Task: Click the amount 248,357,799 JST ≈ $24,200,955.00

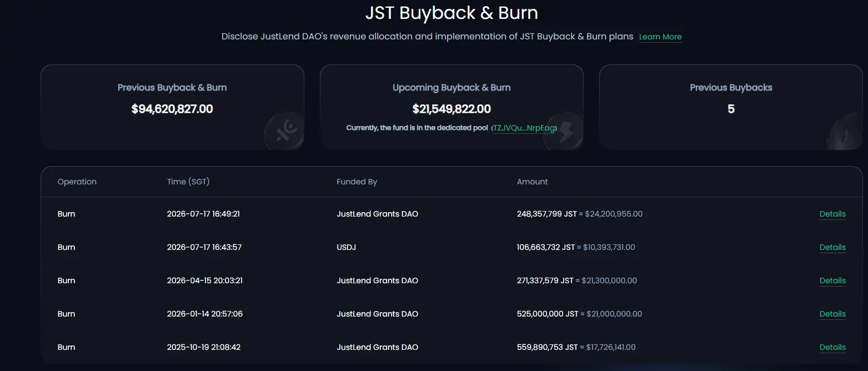Action: tap(580, 214)
